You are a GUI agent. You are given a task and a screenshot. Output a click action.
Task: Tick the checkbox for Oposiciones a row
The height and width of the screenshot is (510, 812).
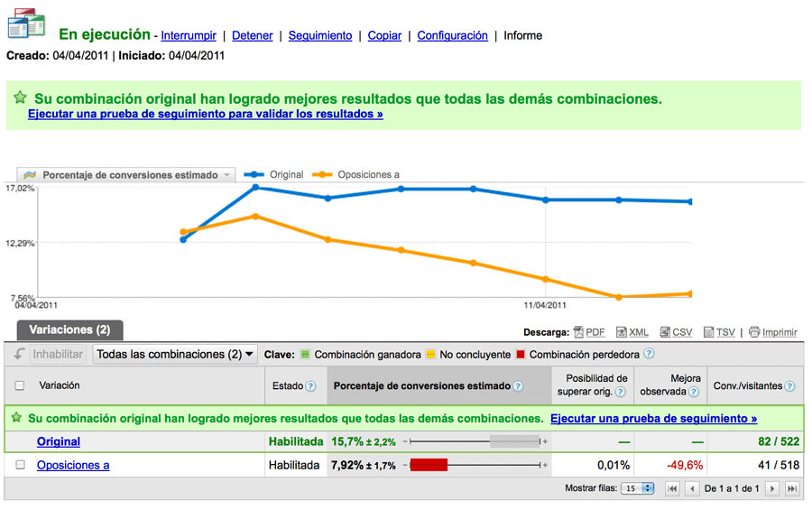pyautogui.click(x=20, y=465)
